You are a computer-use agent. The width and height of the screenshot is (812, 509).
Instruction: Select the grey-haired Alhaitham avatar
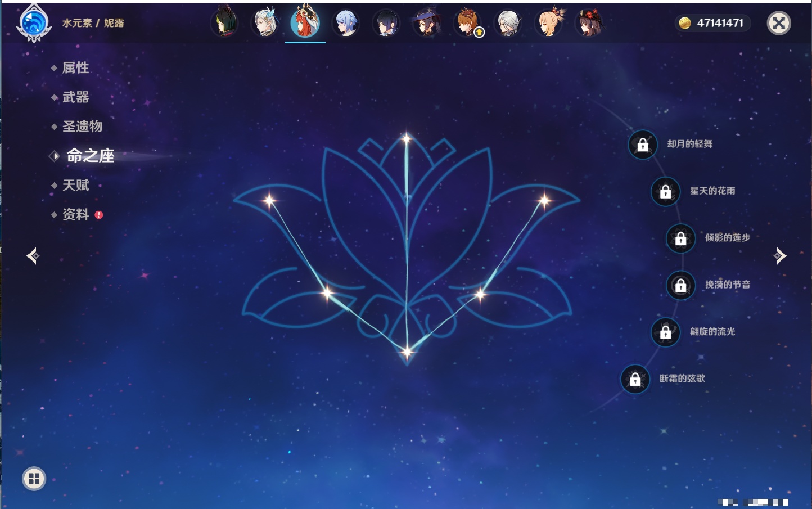508,23
